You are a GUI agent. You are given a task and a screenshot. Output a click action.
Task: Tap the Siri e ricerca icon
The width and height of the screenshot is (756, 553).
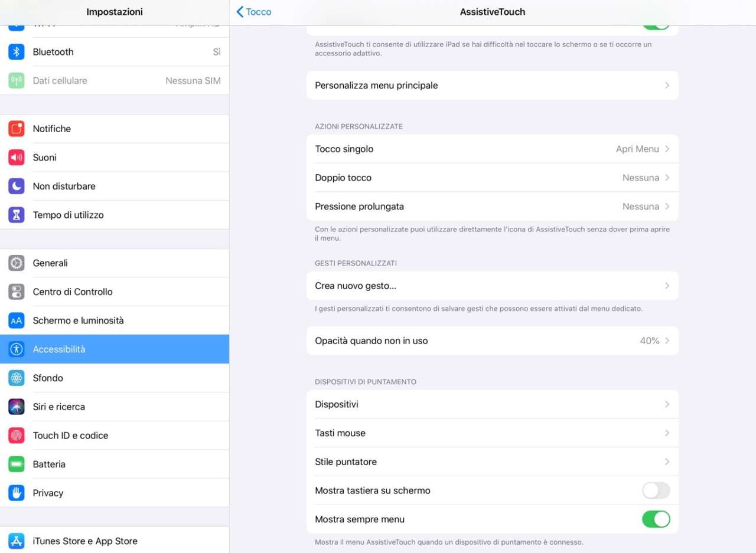(17, 407)
